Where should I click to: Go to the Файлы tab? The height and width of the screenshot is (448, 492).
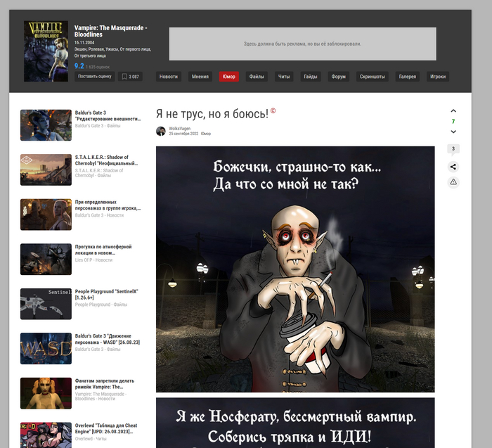(257, 77)
